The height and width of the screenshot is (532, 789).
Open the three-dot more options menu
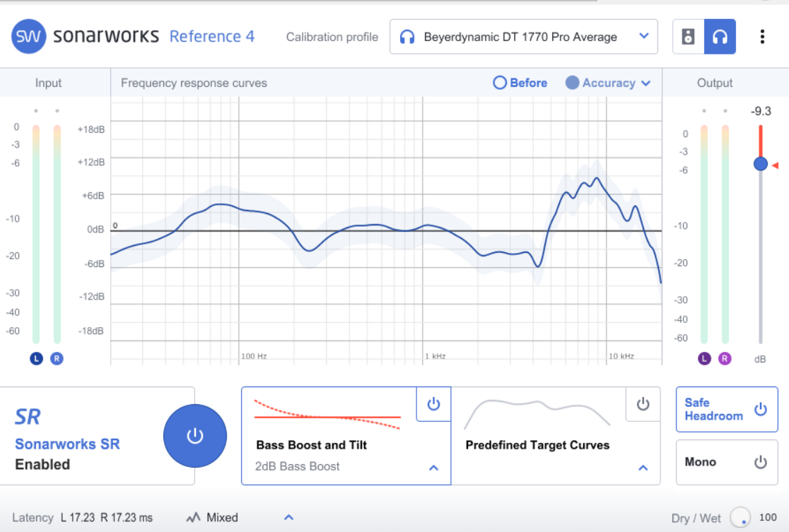click(762, 36)
